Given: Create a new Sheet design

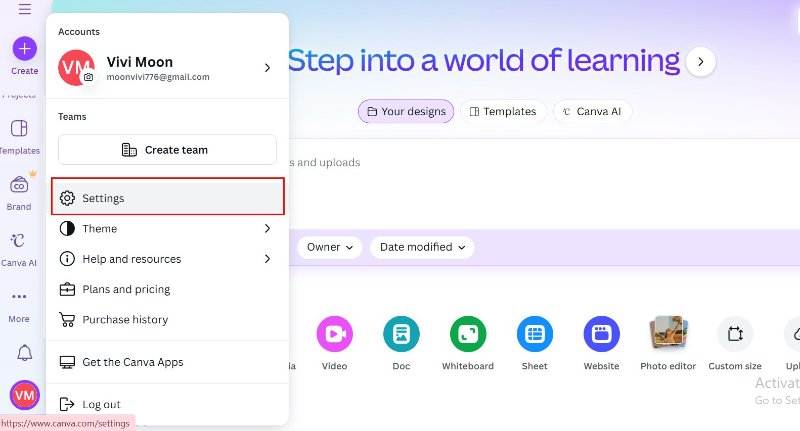Looking at the screenshot, I should pos(534,334).
